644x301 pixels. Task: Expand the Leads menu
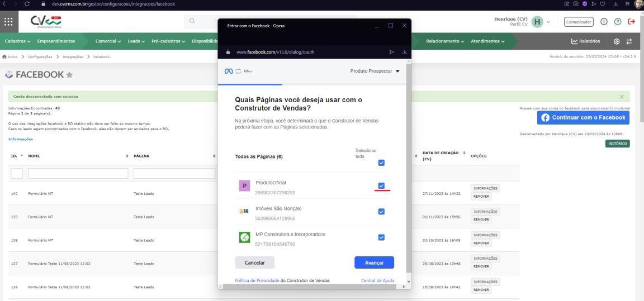click(136, 41)
